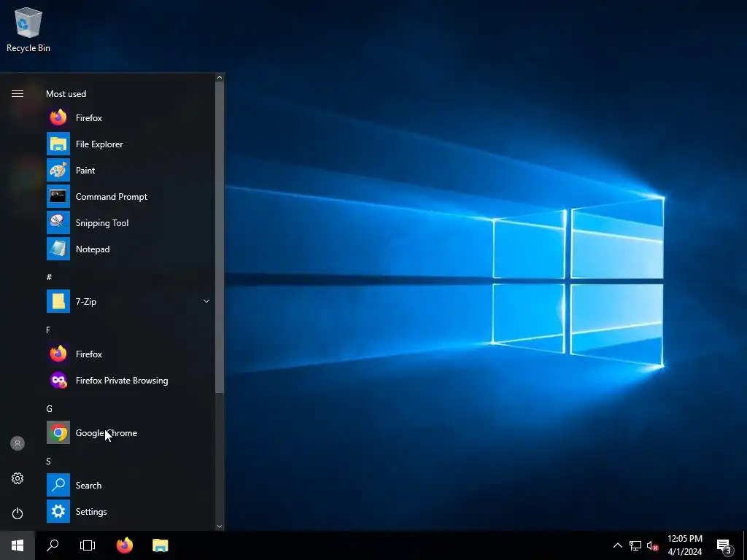Open the Action Center notifications icon
This screenshot has width=747, height=560.
724,545
